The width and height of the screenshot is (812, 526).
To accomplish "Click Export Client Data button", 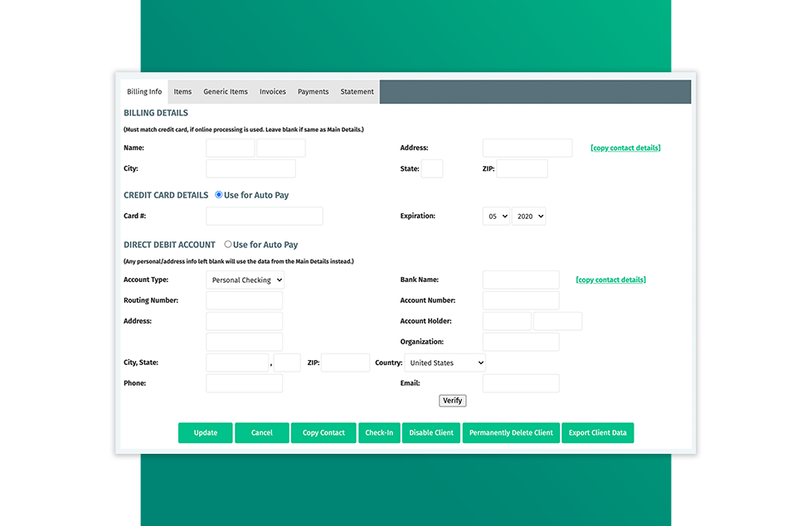I will pos(597,433).
